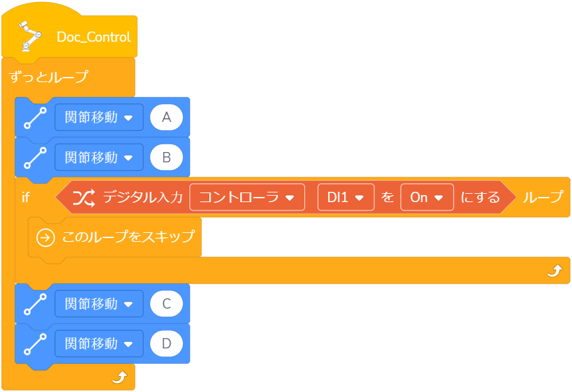Image resolution: width=572 pixels, height=392 pixels.
Task: Click the path icon on block D
Action: pyautogui.click(x=35, y=344)
